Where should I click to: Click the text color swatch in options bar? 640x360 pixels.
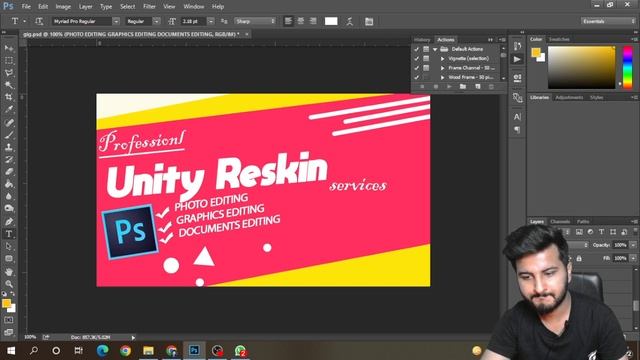pos(331,21)
